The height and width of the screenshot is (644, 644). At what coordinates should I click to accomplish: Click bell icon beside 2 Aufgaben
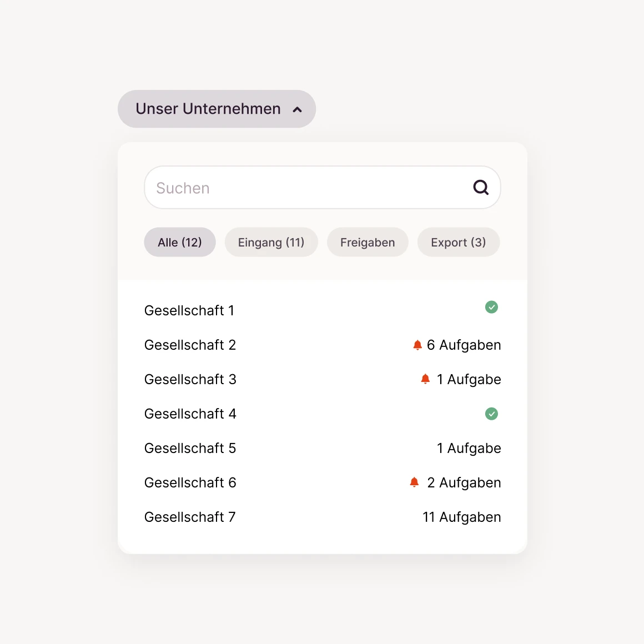click(x=414, y=482)
